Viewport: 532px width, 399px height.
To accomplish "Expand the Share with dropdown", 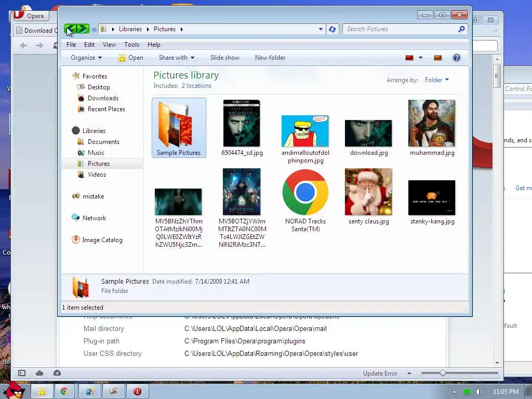I will pyautogui.click(x=177, y=58).
